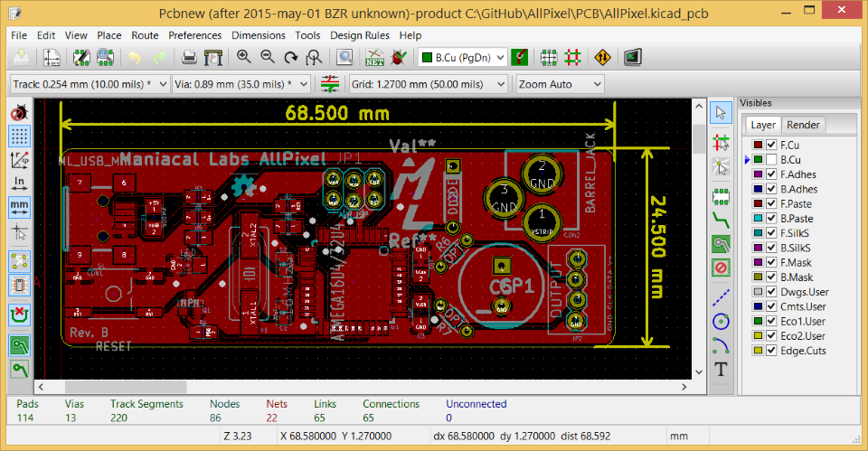This screenshot has width=868, height=451.
Task: Expand the Grid size dropdown
Action: click(x=428, y=84)
